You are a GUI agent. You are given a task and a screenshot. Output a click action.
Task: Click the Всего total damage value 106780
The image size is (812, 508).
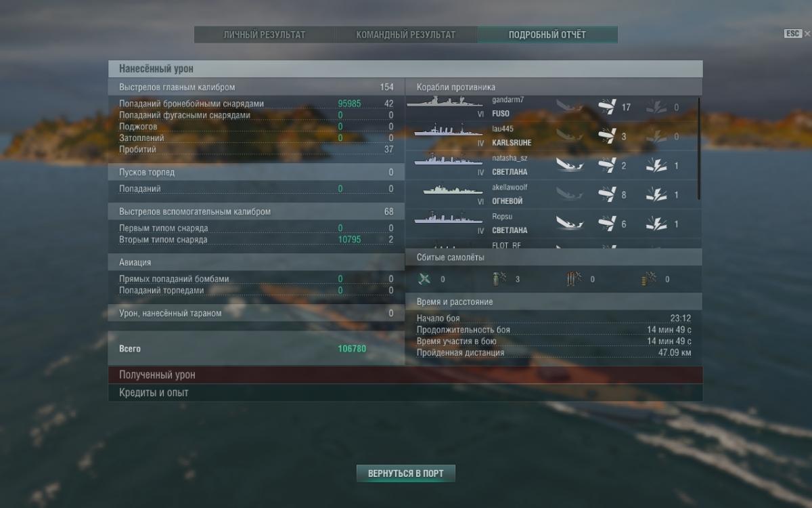pyautogui.click(x=352, y=349)
